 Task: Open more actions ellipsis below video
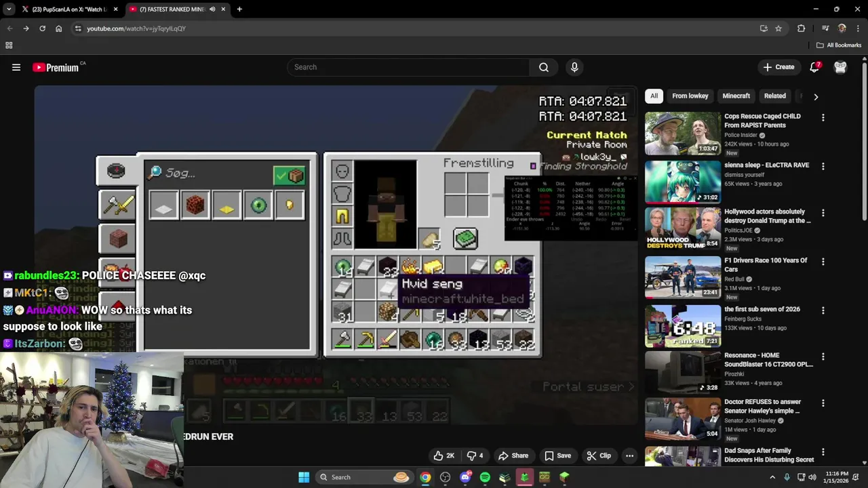click(x=629, y=455)
